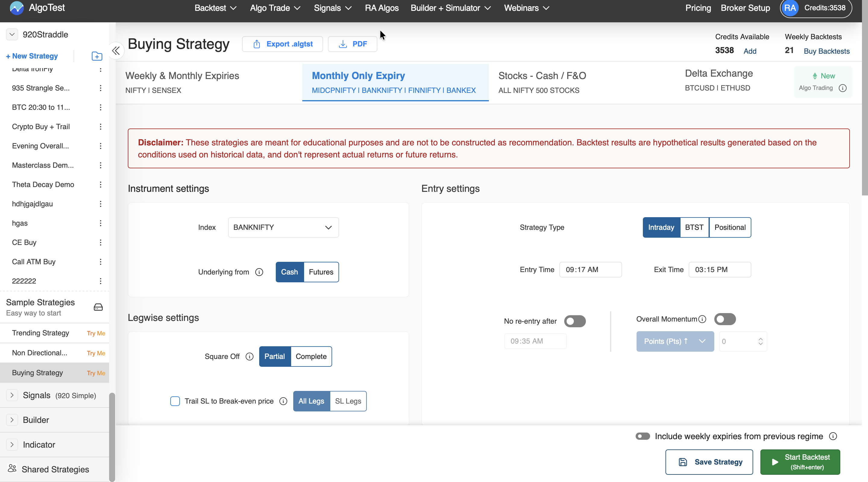Click the add folder icon beside New Strategy

(x=97, y=56)
